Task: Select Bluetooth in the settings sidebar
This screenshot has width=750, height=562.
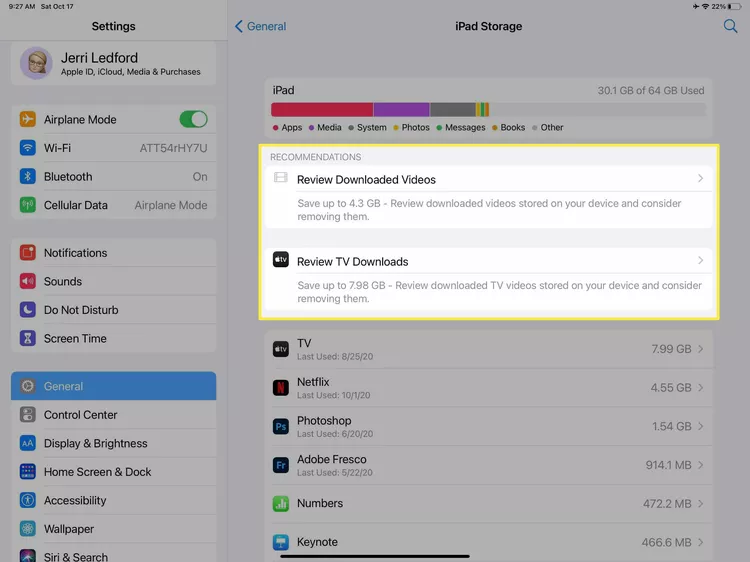Action: point(113,176)
